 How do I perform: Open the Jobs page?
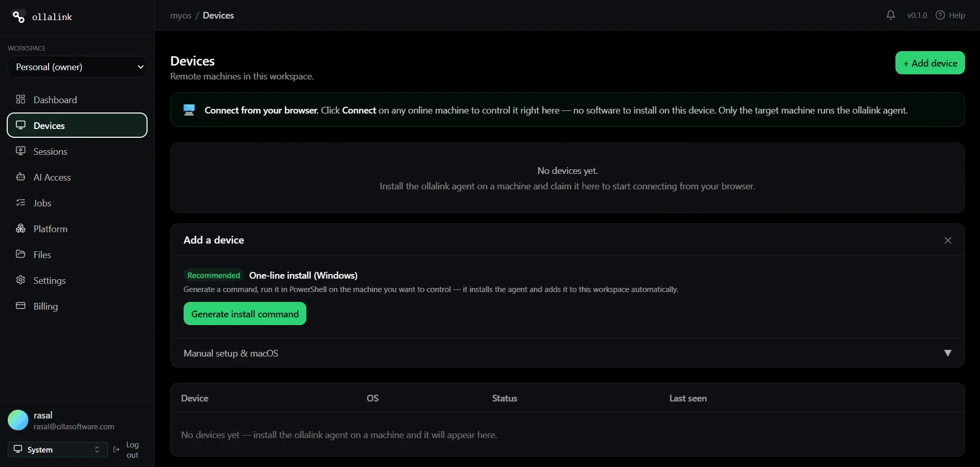[77, 203]
